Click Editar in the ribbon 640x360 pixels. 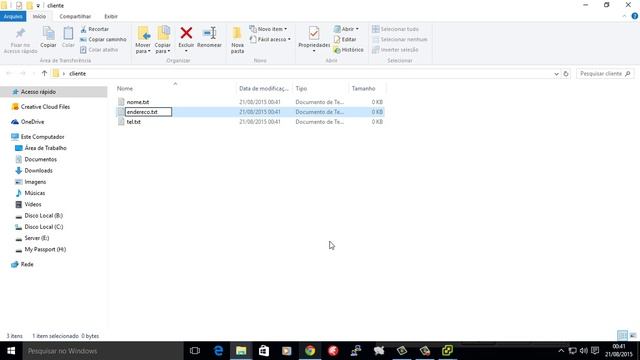[x=345, y=40]
